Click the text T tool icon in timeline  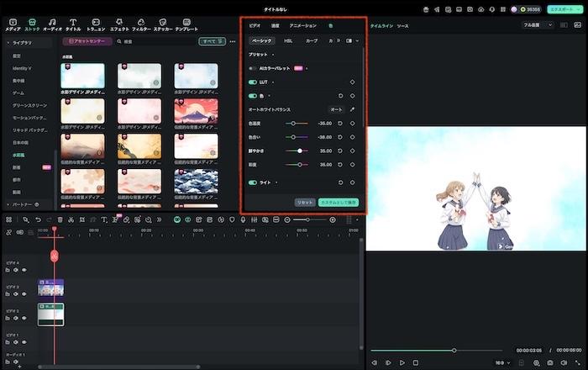click(x=104, y=220)
